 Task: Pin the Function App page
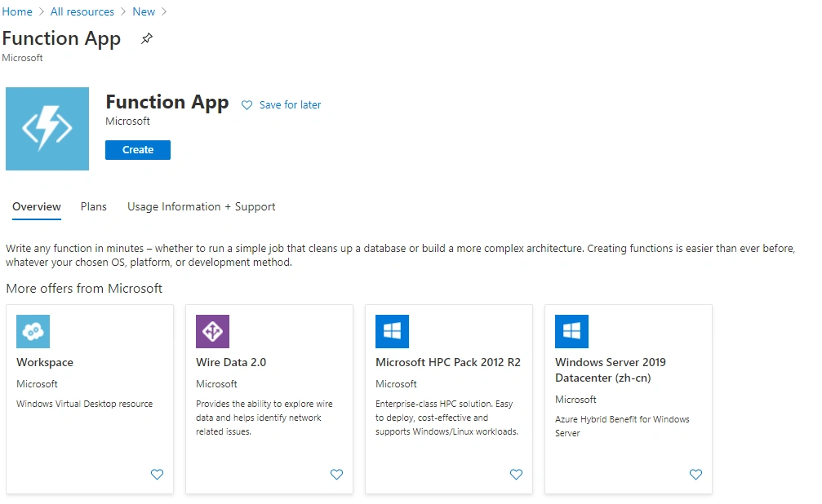tap(147, 38)
